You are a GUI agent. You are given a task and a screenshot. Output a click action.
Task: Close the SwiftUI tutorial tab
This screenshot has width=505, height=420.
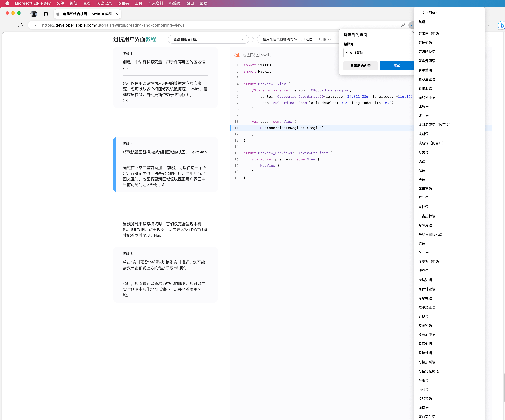point(117,14)
